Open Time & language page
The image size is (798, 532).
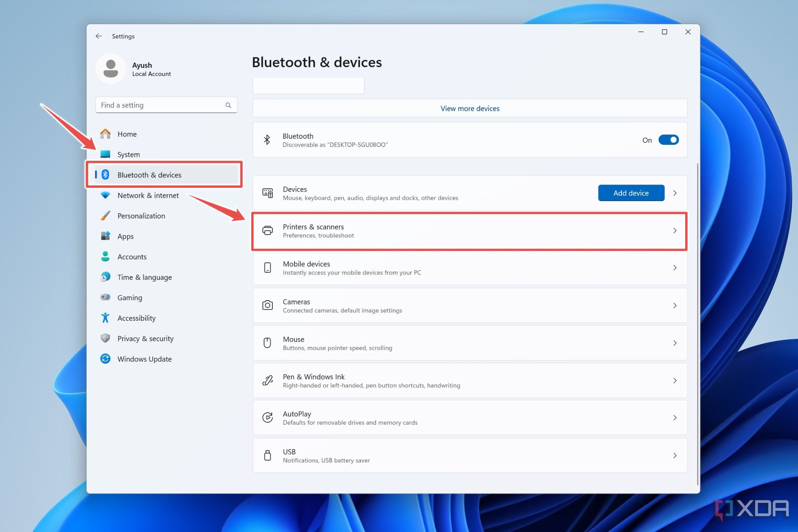[x=166, y=277]
